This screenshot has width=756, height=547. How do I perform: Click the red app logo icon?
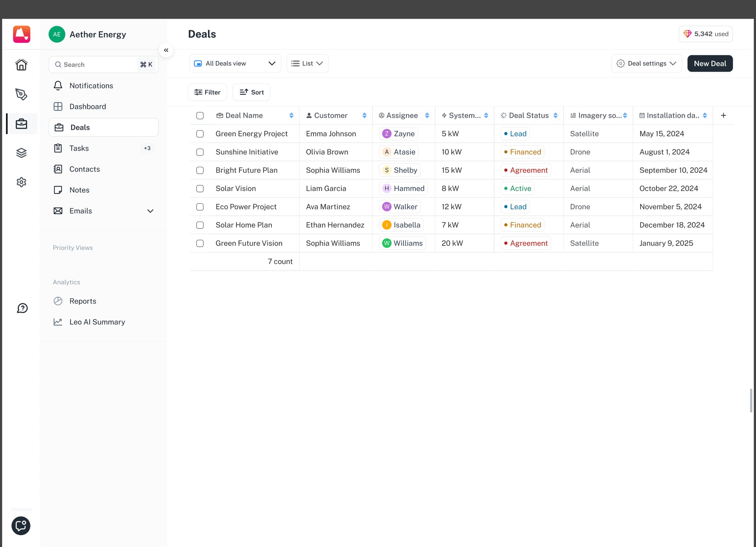[22, 34]
